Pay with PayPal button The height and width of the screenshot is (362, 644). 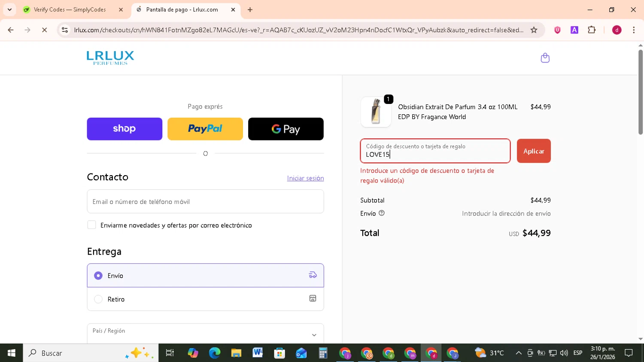(x=205, y=129)
